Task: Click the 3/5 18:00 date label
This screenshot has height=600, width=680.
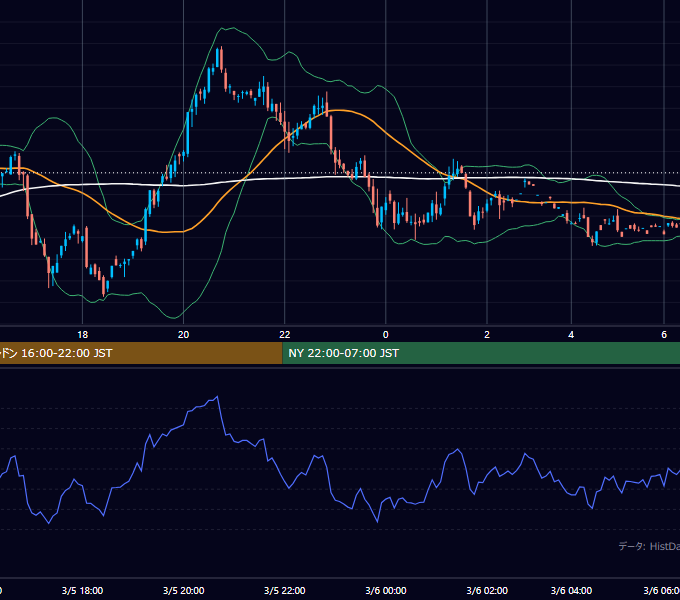Action: tap(82, 590)
